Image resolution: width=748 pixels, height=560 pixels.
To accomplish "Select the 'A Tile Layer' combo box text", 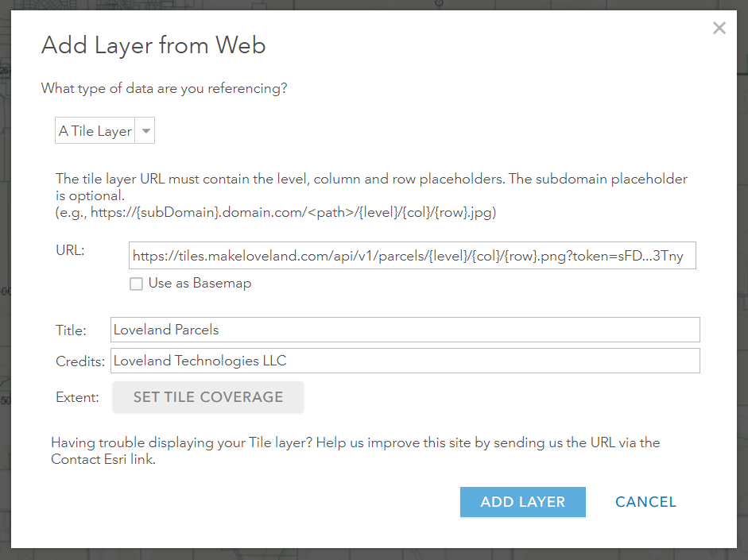I will 95,130.
